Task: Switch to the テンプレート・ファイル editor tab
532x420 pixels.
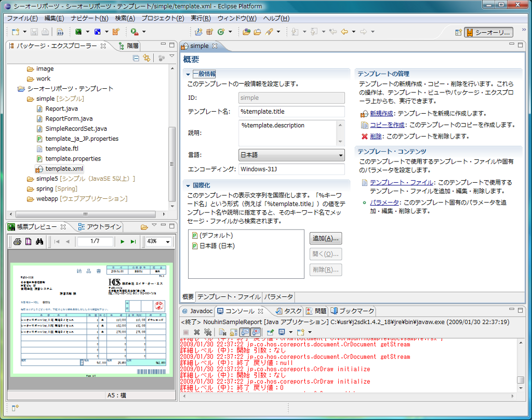Action: pyautogui.click(x=229, y=297)
